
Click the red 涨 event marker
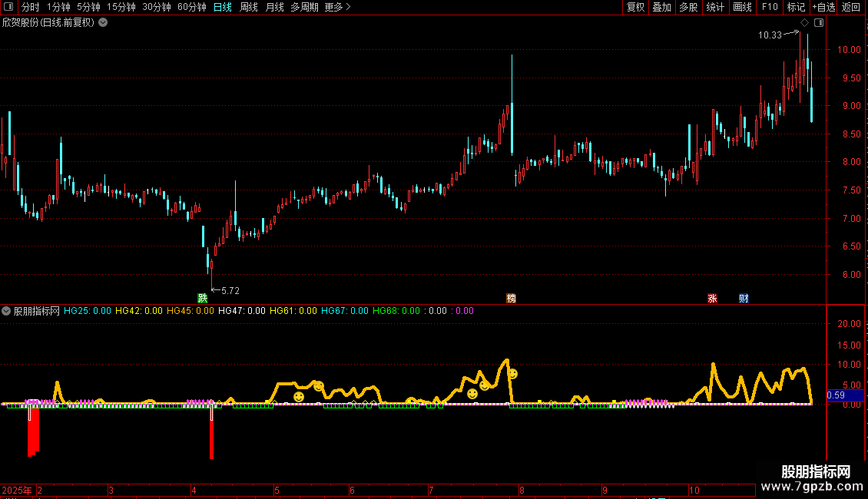712,298
